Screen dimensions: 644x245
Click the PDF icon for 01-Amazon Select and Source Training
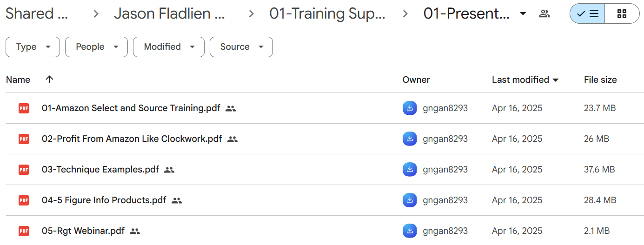tap(24, 108)
